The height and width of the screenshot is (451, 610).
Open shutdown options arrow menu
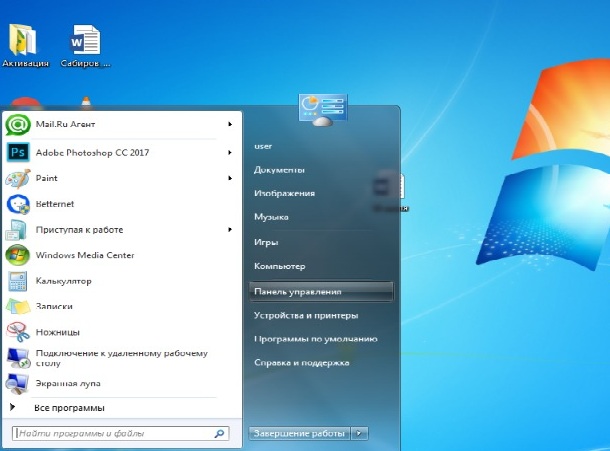[x=360, y=433]
